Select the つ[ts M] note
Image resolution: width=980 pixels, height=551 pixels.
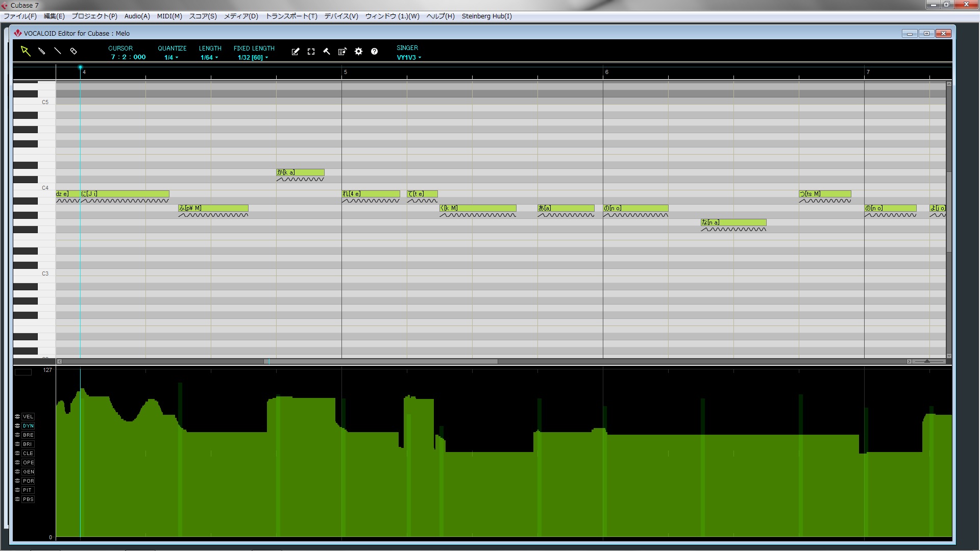click(x=825, y=194)
